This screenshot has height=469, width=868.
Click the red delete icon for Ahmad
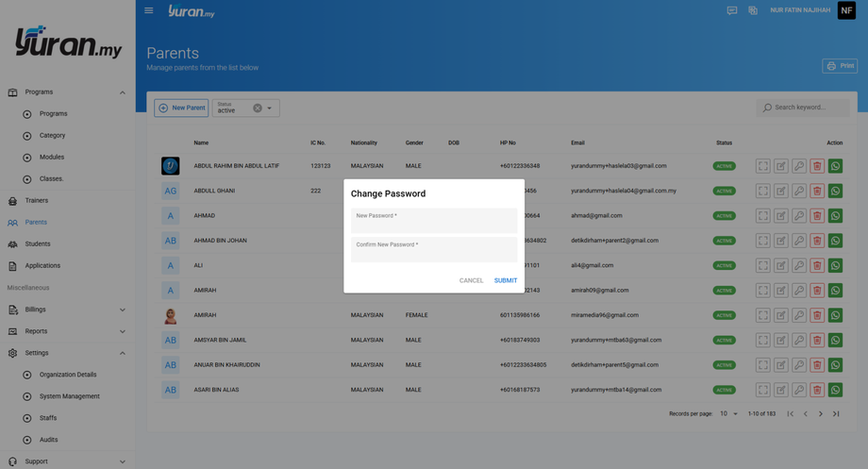(x=817, y=216)
